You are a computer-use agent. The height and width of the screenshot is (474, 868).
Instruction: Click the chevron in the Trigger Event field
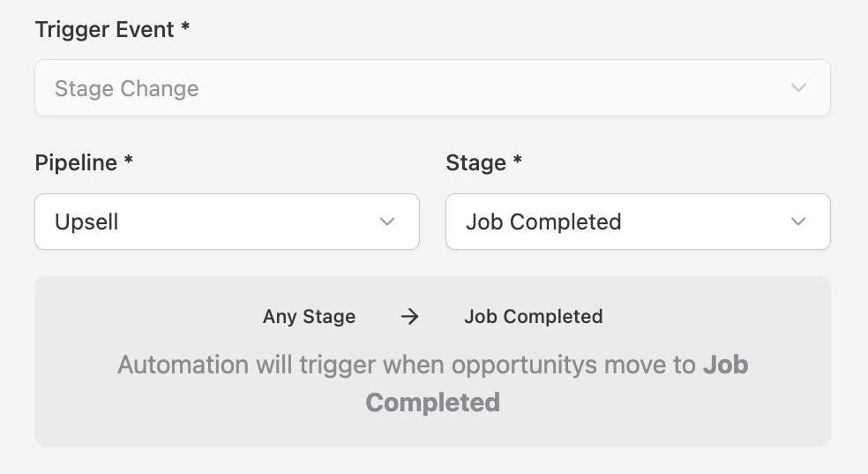pos(798,88)
